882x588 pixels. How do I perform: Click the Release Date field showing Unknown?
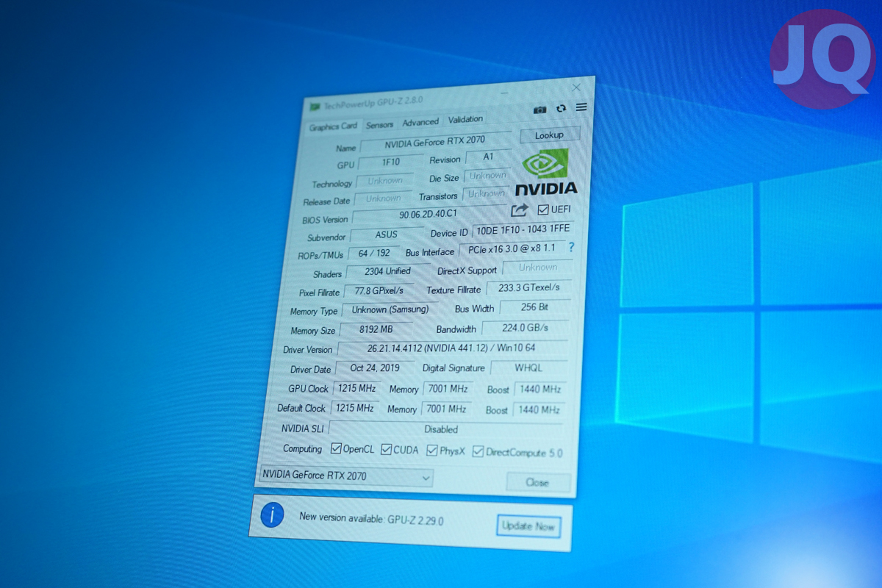384,198
